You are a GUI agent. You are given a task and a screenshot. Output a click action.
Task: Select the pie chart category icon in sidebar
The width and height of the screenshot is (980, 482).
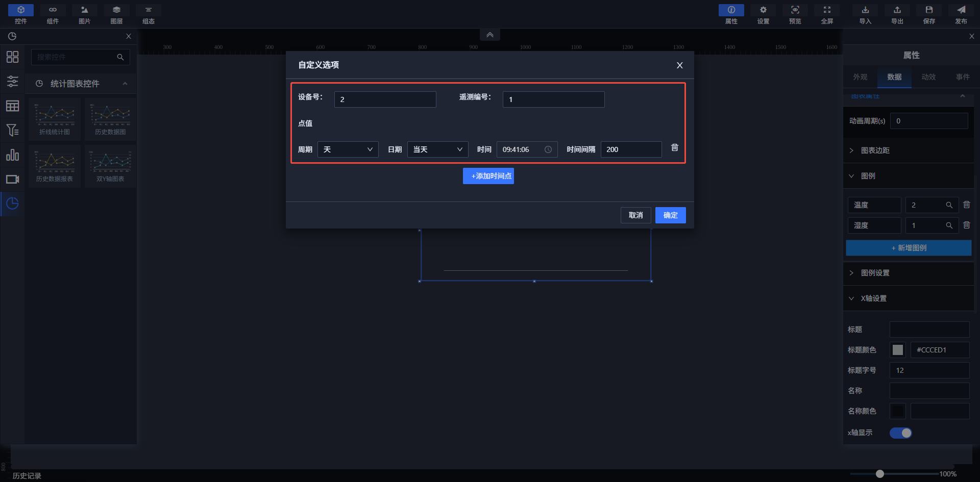[x=12, y=204]
